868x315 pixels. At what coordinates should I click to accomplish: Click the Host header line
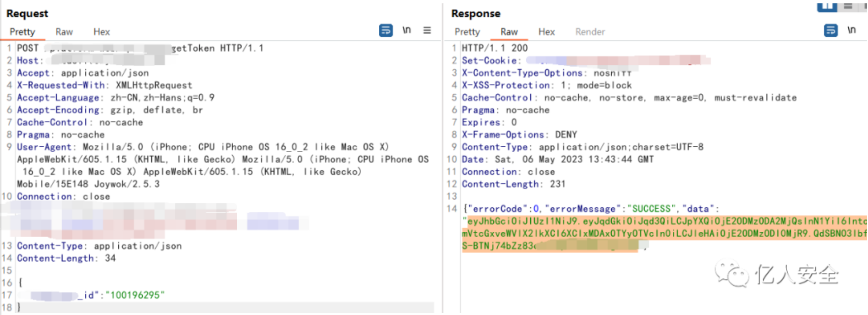pos(91,61)
